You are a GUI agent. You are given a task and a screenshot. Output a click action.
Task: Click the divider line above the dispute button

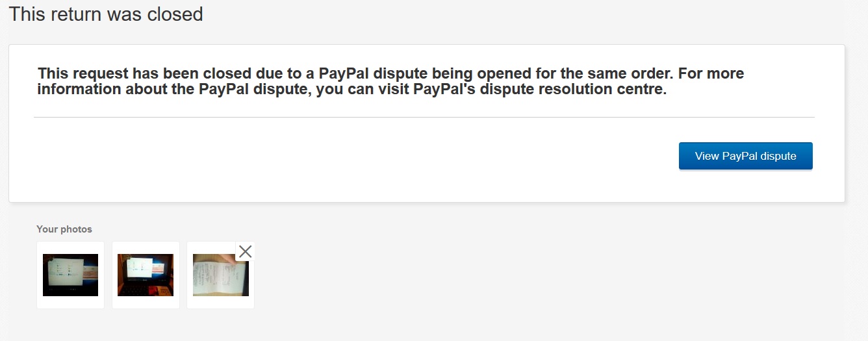tap(424, 118)
